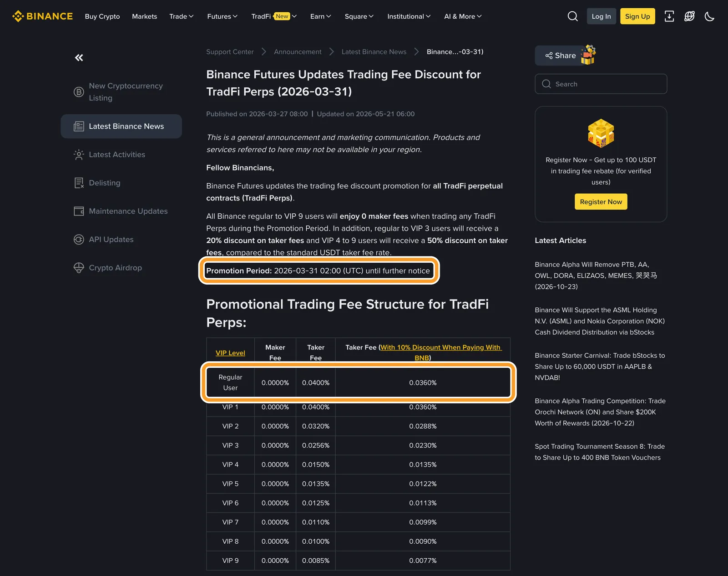The height and width of the screenshot is (576, 728).
Task: Click the Sign Up button
Action: 637,16
